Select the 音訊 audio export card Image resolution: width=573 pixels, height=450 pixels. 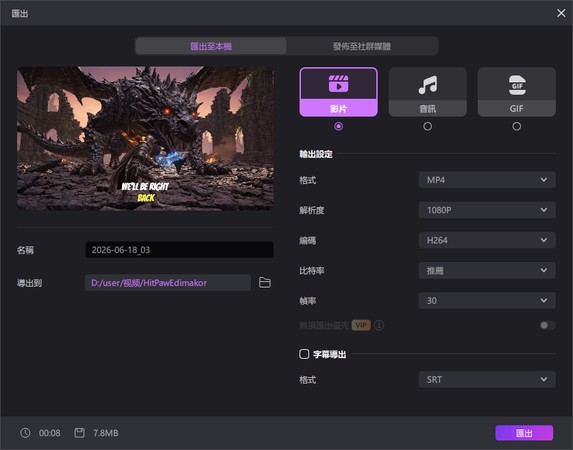(427, 92)
